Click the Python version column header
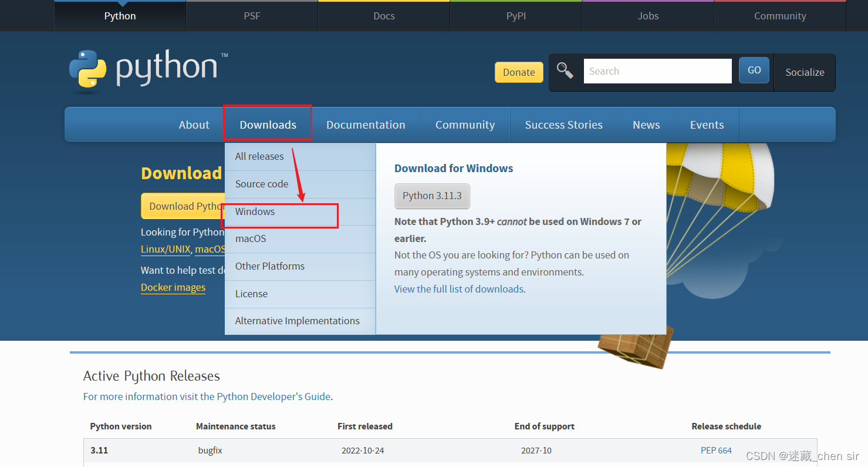 tap(121, 426)
